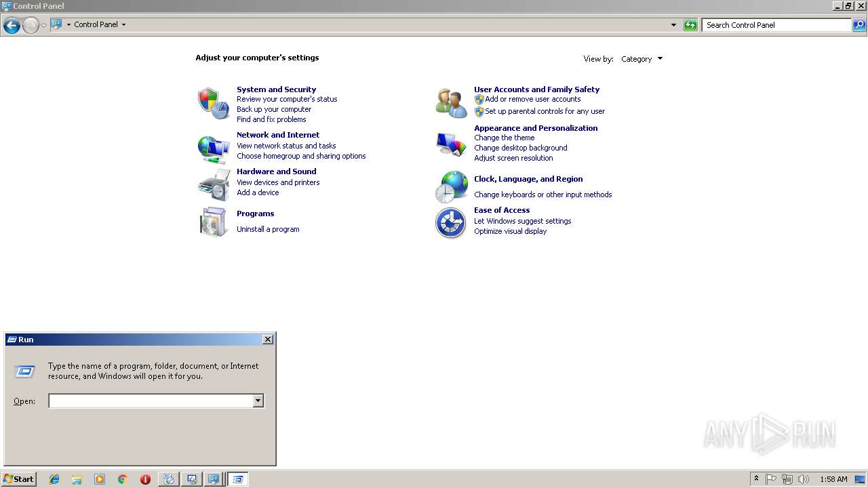This screenshot has height=488, width=868.
Task: Open Clock, Language, and Region heading link
Action: coord(528,179)
